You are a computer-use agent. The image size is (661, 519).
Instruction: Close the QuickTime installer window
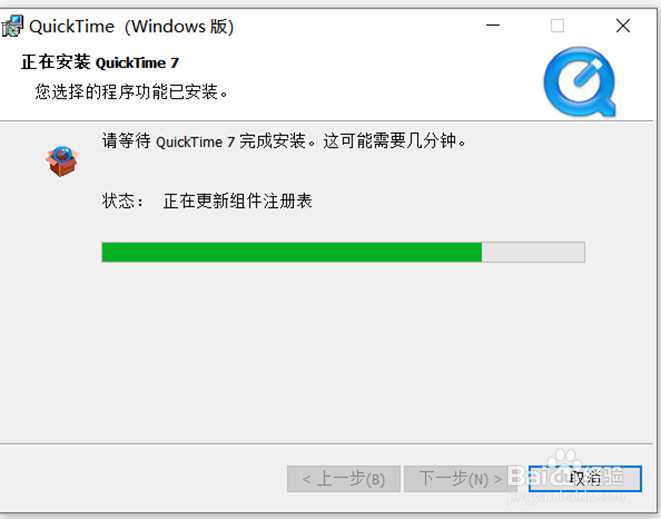623,26
